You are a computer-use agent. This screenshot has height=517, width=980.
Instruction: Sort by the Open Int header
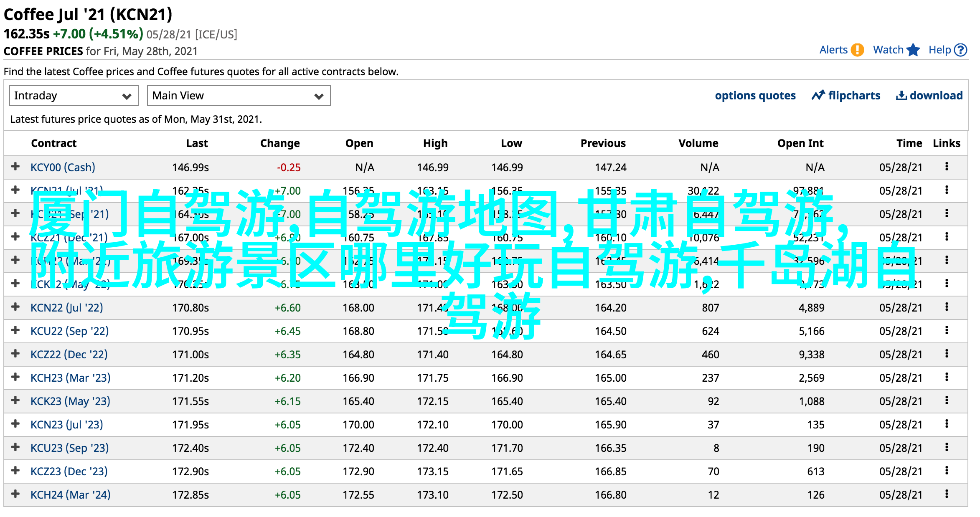tap(800, 143)
